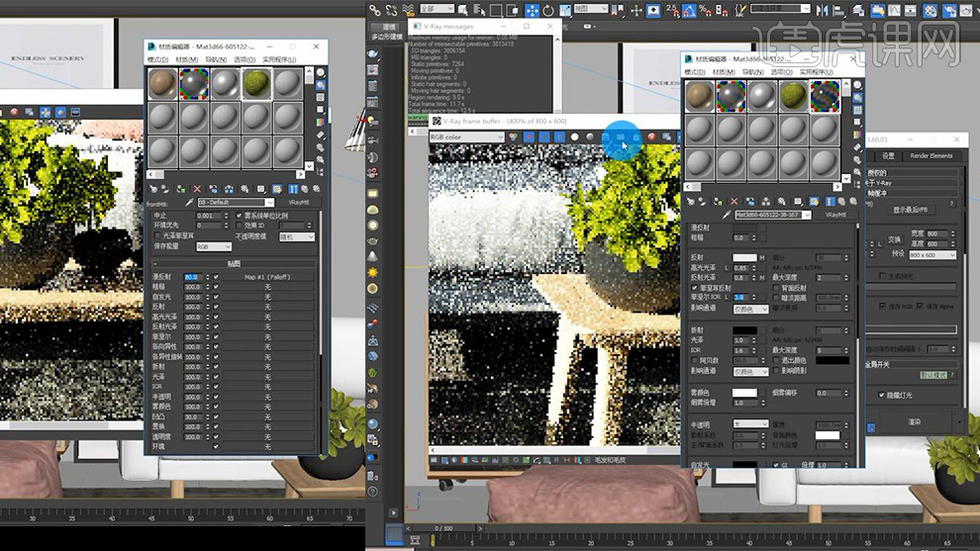
Task: Click Select and Move tool in main toolbar
Action: 532,10
